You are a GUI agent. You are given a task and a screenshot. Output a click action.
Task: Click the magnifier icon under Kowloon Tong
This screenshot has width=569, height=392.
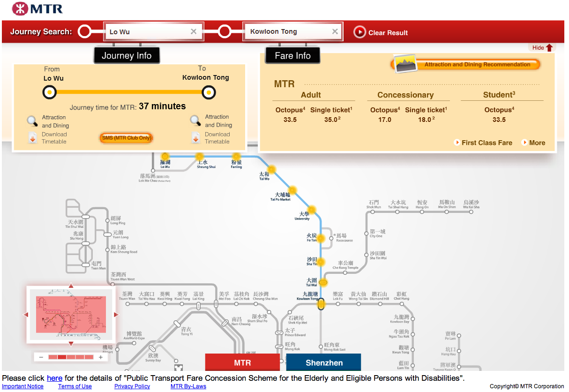pos(195,121)
